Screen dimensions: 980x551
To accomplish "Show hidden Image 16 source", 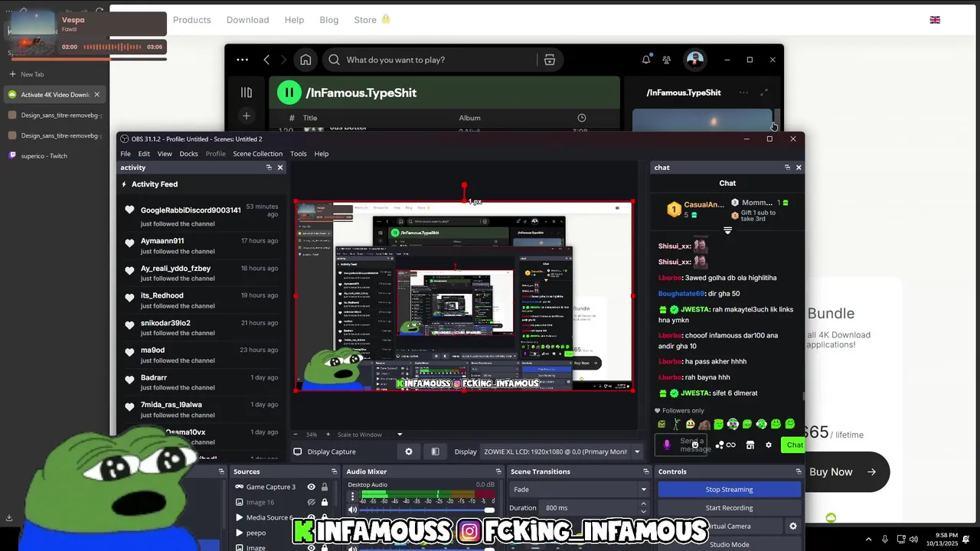I will coord(311,502).
